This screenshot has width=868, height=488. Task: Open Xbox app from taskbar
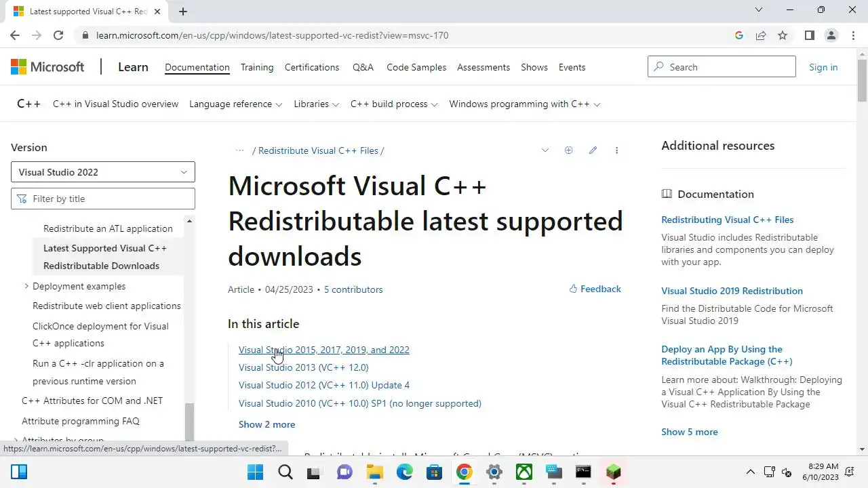524,472
